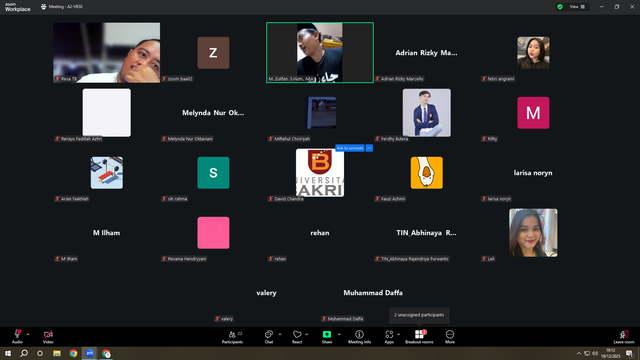Click Revania Hendryyani pink avatar

[213, 233]
